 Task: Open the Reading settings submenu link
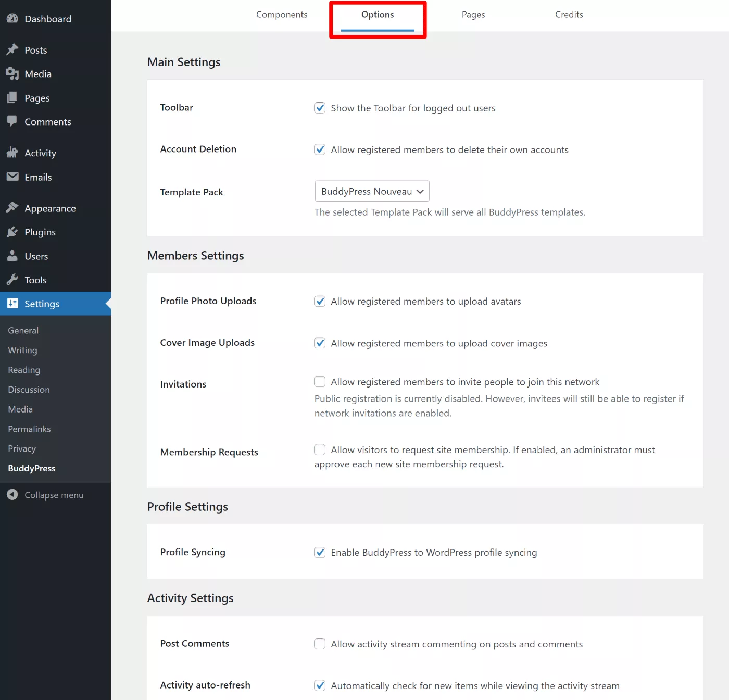coord(24,370)
